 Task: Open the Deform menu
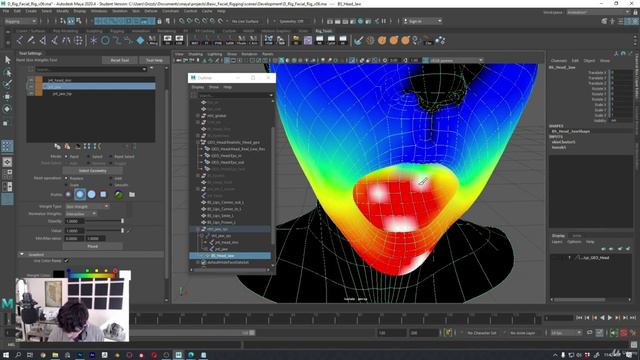(x=151, y=11)
